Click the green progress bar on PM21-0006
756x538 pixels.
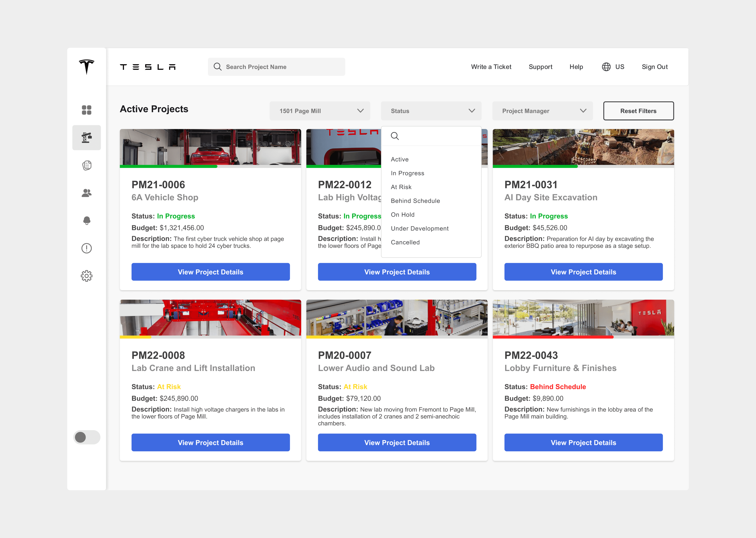click(x=169, y=166)
